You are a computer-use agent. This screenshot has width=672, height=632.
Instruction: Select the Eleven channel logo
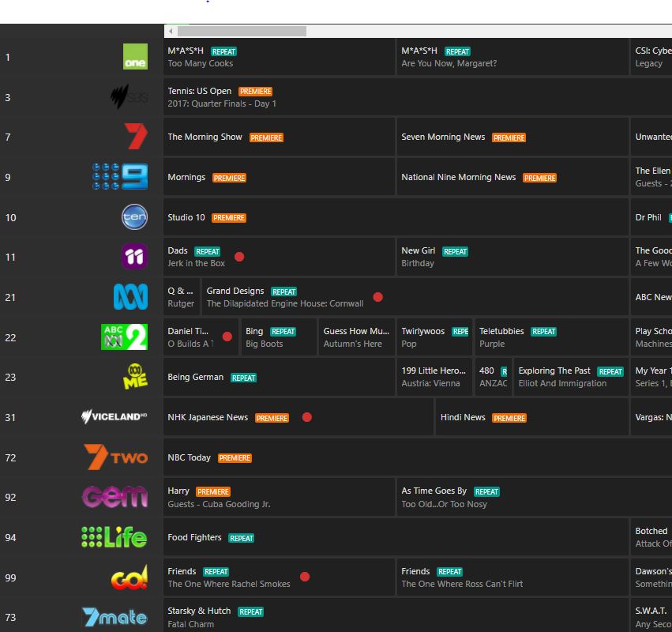click(134, 257)
